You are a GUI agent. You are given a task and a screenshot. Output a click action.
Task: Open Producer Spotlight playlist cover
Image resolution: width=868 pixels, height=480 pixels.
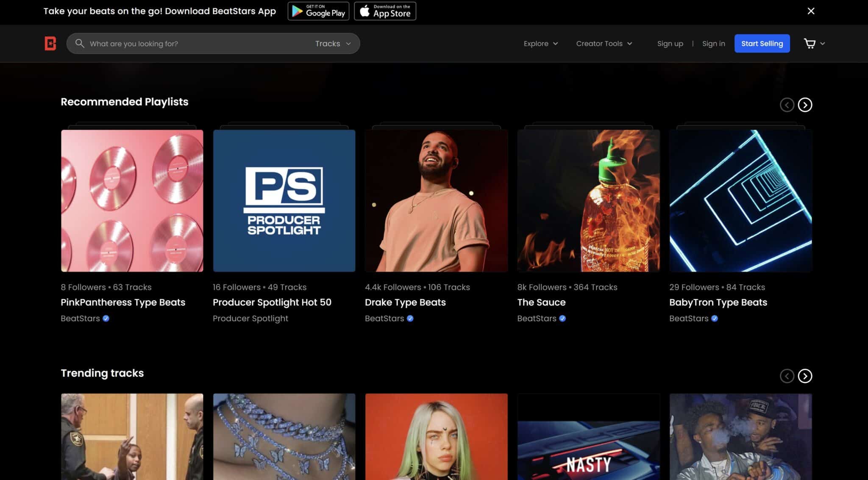[284, 201]
